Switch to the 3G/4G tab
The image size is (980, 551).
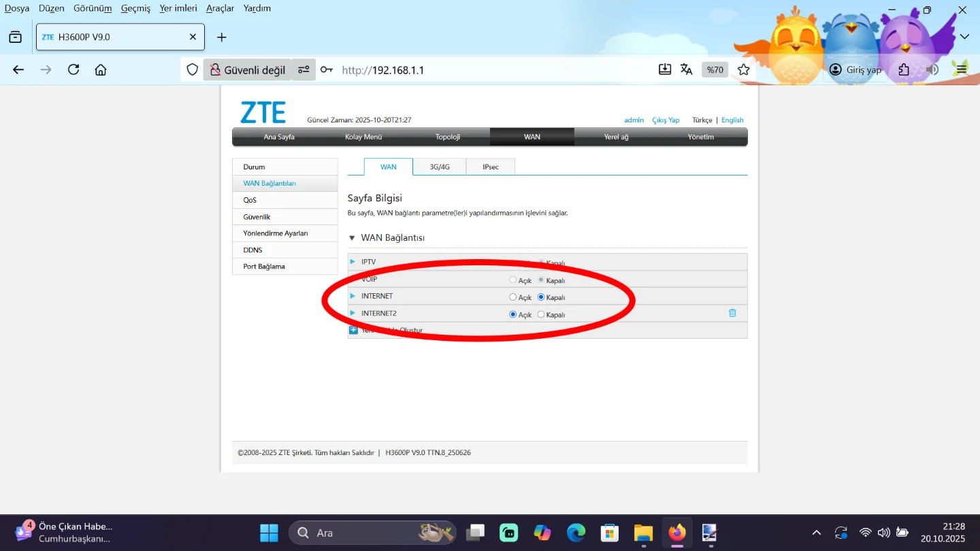(440, 167)
